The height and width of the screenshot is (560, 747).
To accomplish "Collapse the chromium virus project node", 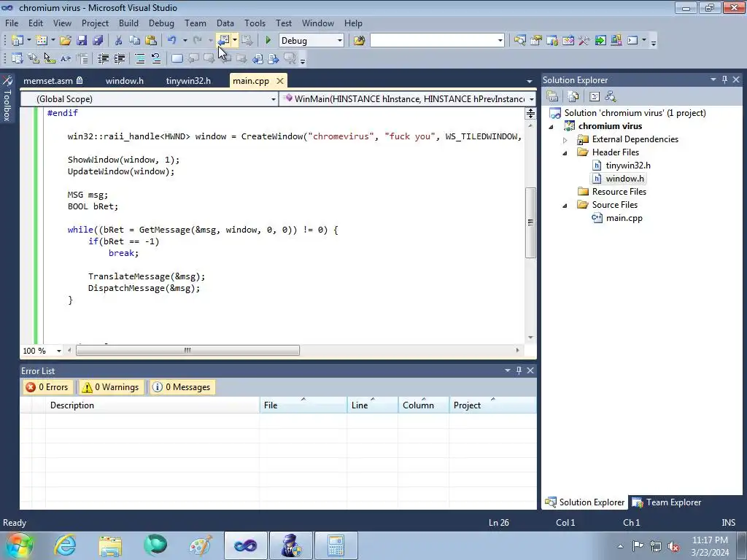I will (551, 127).
